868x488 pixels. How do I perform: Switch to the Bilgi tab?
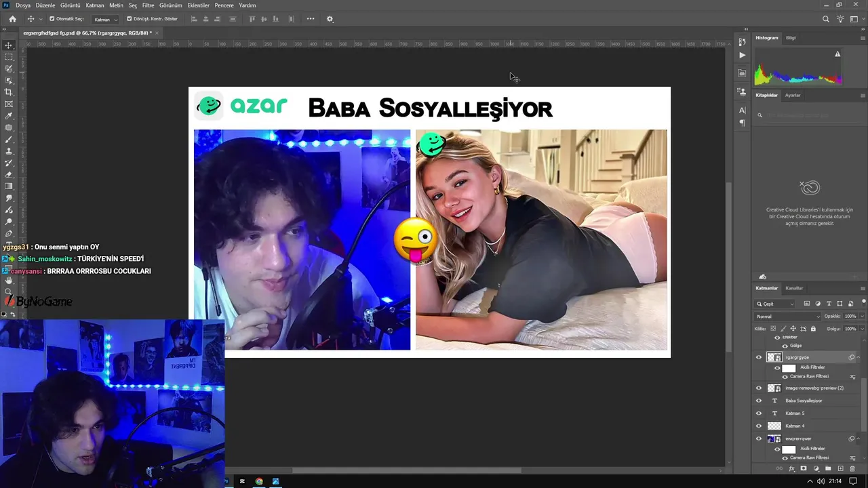point(791,38)
